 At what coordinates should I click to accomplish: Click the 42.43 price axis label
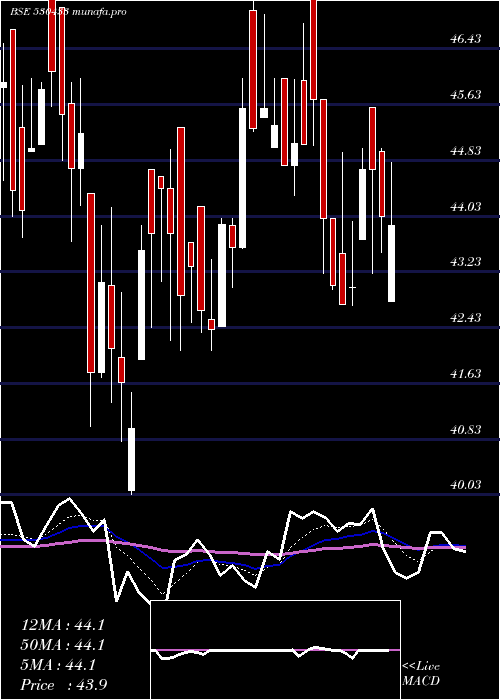[x=466, y=317]
